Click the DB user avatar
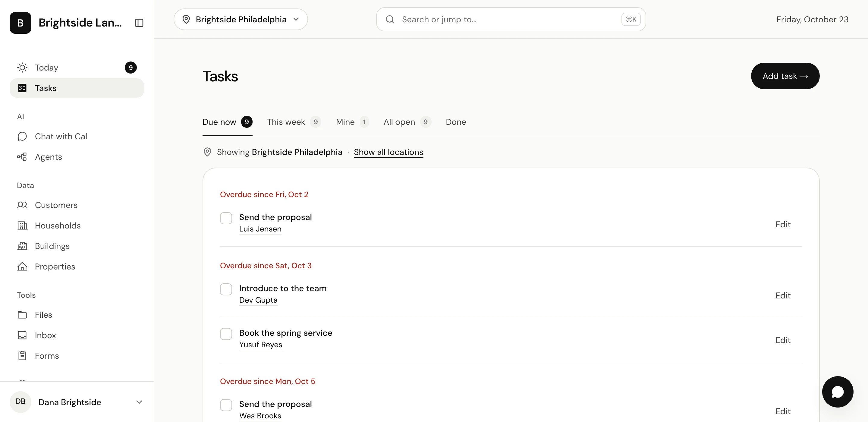 point(20,402)
